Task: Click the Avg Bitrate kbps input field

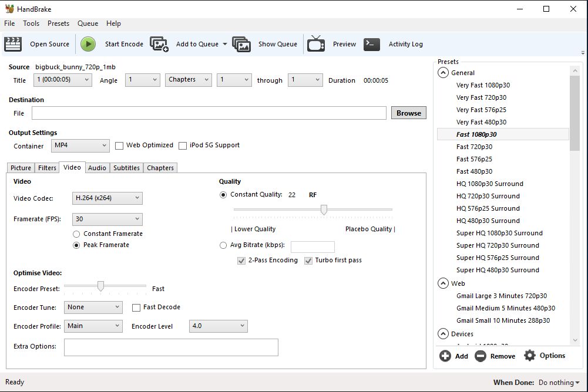Action: click(x=313, y=247)
